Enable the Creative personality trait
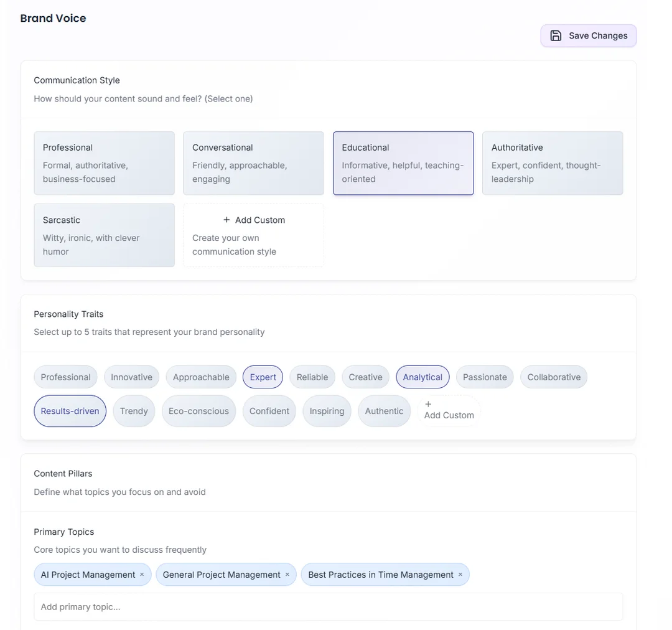 point(365,377)
